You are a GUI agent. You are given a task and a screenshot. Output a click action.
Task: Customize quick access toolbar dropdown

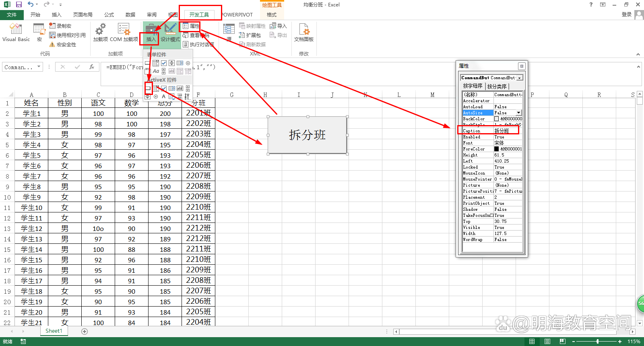coord(60,4)
